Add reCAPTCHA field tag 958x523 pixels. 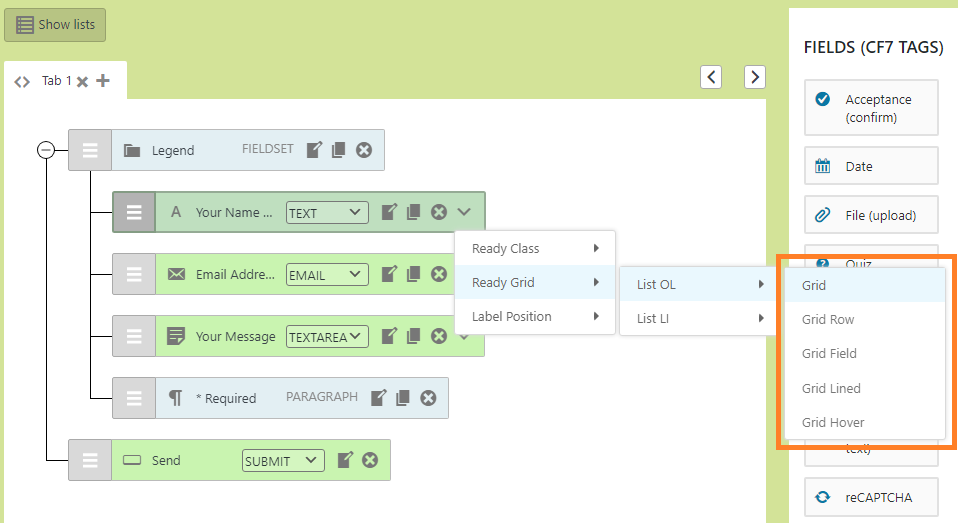pos(871,497)
